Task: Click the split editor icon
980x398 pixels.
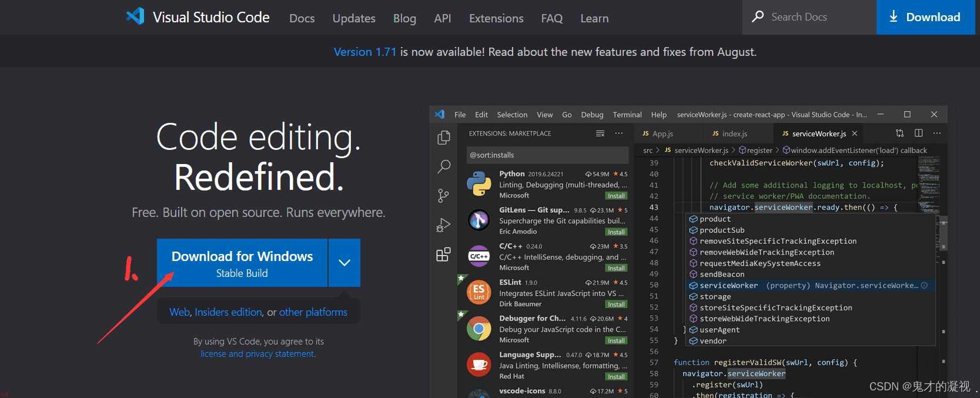Action: [x=918, y=133]
